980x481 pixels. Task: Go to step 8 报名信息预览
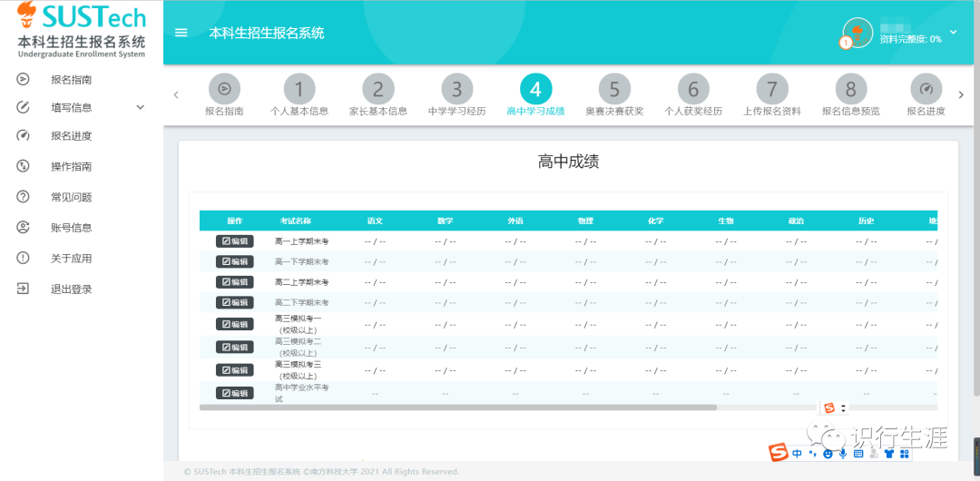(850, 95)
